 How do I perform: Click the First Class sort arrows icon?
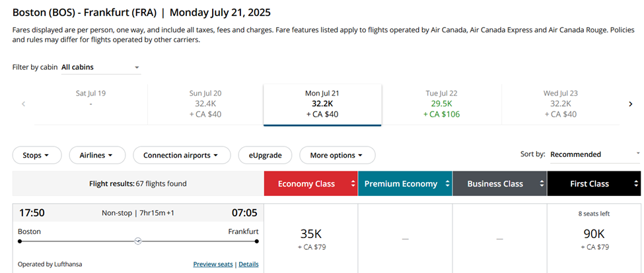[635, 184]
